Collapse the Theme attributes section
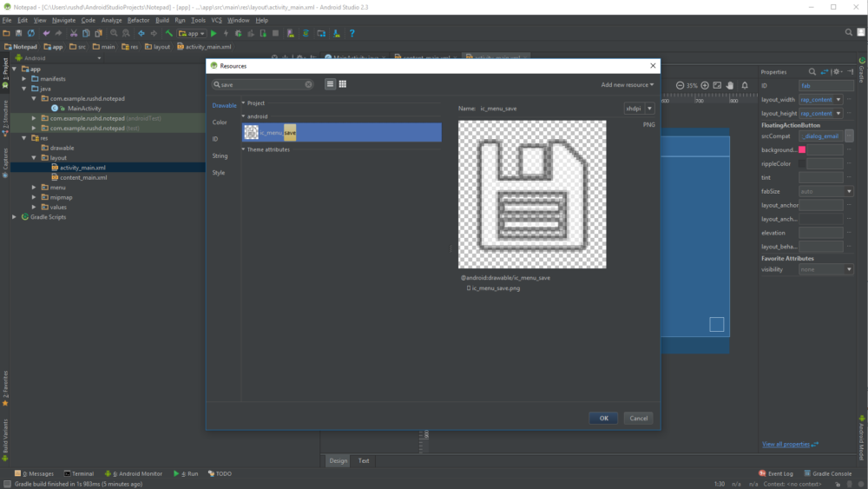The width and height of the screenshot is (868, 489). 244,149
